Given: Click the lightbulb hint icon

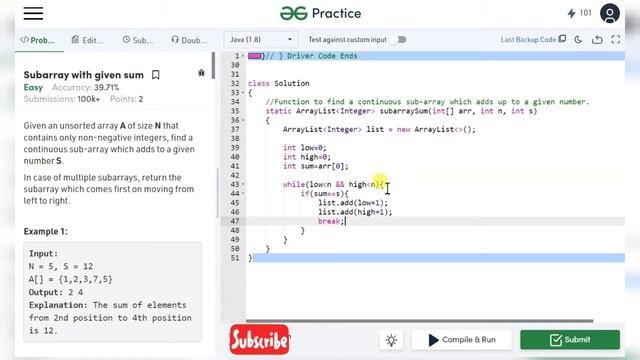Looking at the screenshot, I should point(391,340).
